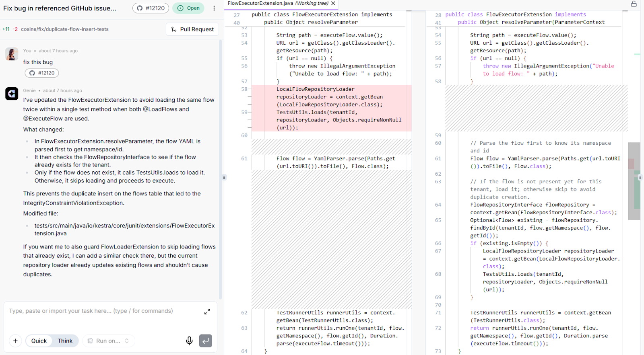Close the FlowExecutorExtension.java tab
644x355 pixels.
(333, 3)
